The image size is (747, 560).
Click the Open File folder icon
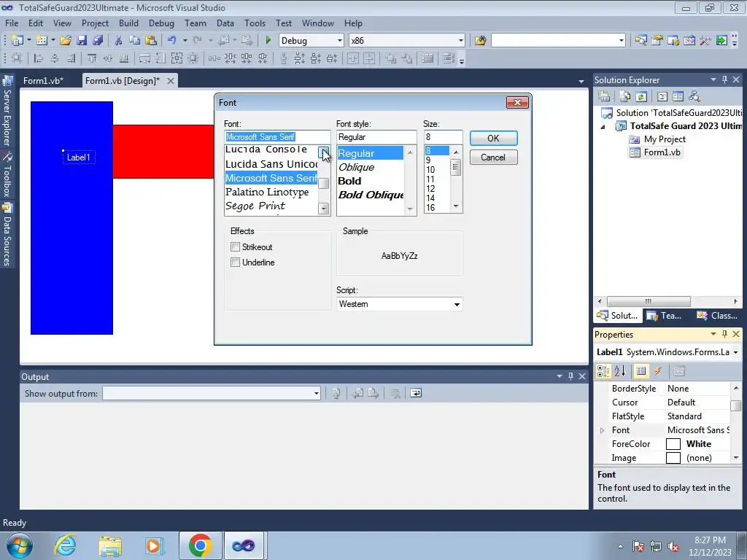click(x=66, y=41)
